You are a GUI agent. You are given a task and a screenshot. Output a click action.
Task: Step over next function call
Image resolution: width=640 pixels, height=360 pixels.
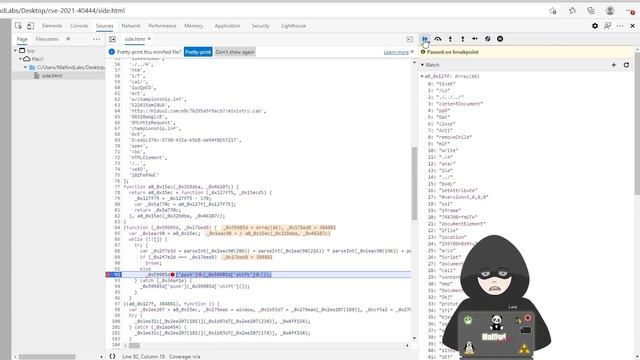click(438, 39)
